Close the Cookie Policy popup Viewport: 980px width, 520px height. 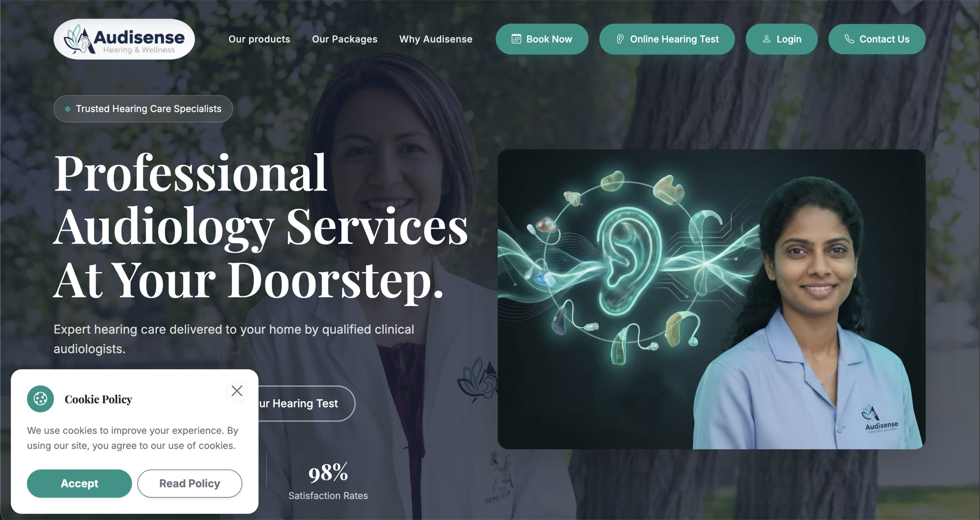point(237,390)
